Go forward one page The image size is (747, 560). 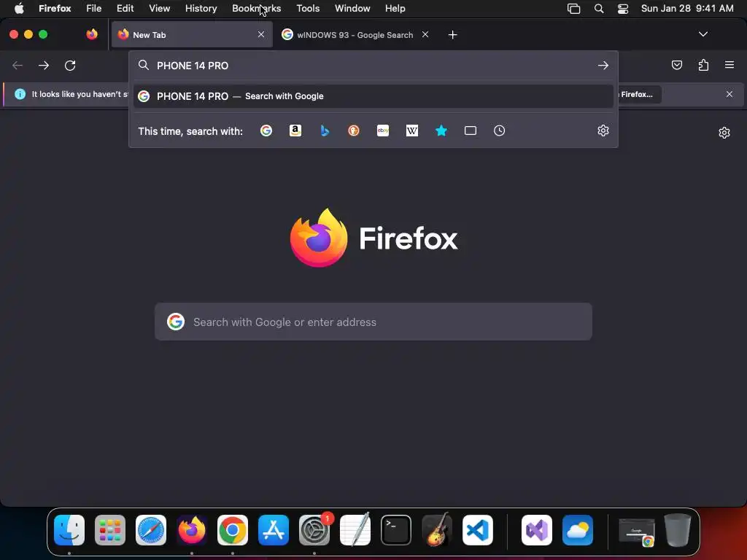(x=44, y=65)
